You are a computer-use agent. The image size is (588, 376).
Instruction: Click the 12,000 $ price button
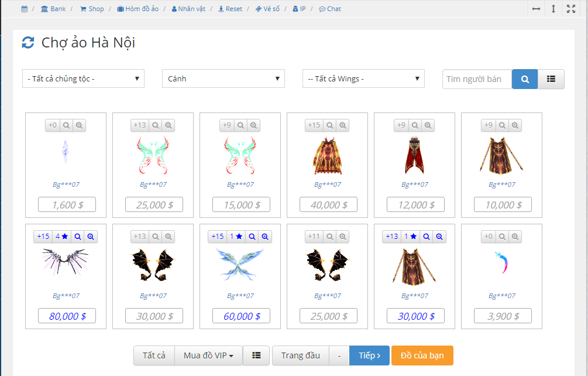tap(416, 205)
